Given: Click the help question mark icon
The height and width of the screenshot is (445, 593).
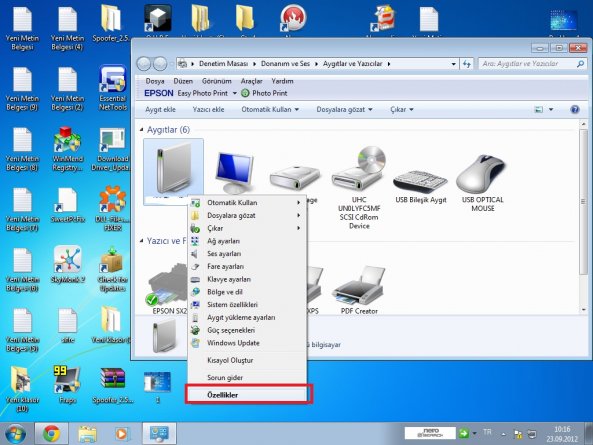Looking at the screenshot, I should tap(574, 110).
